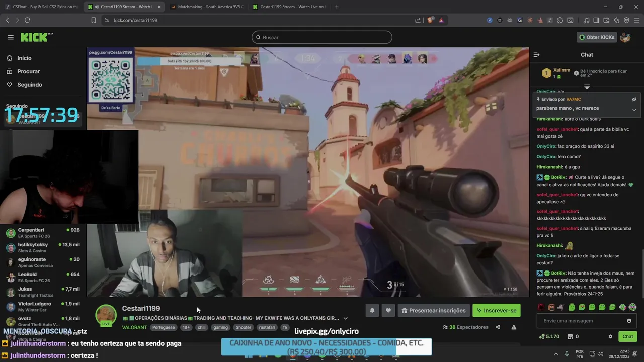Click Presentear inscrições button

click(434, 311)
